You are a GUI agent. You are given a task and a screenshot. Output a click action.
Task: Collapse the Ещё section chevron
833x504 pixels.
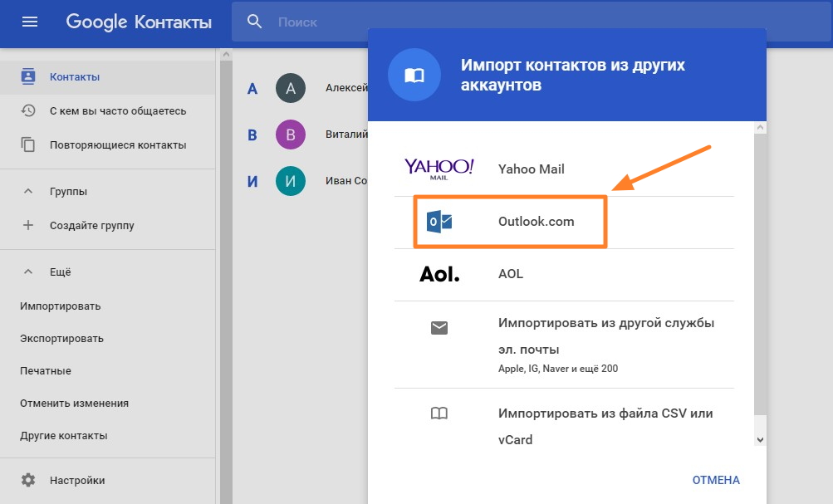pos(28,272)
